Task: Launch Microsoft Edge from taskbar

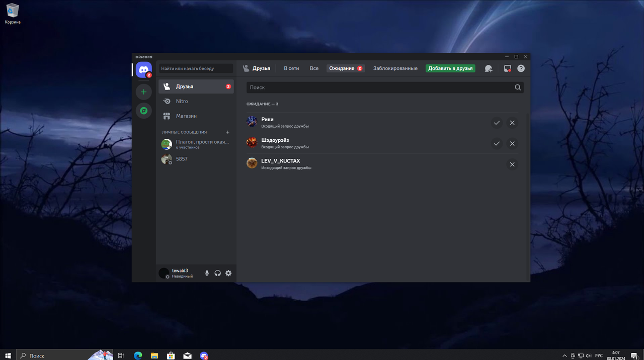Action: click(138, 355)
